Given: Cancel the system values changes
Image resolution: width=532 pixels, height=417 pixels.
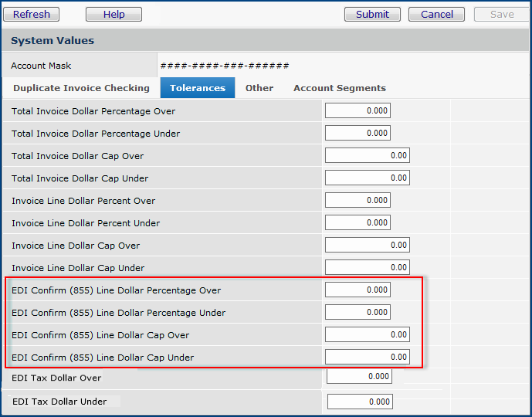Looking at the screenshot, I should [x=436, y=15].
